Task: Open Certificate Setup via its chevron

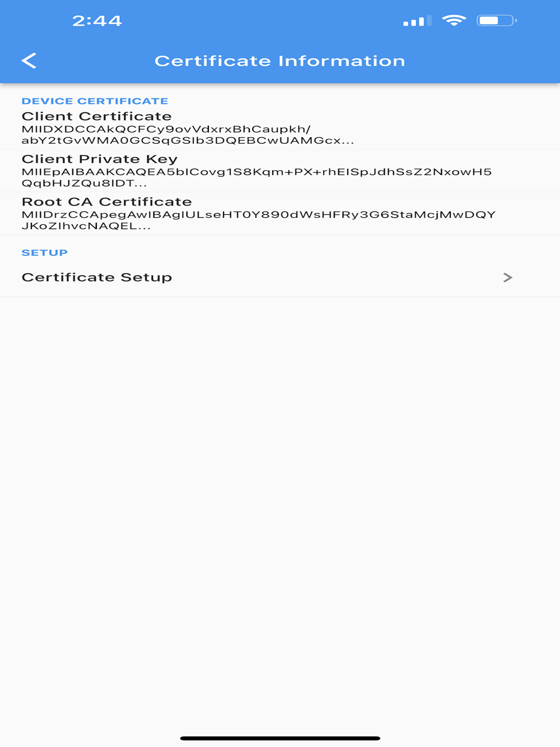Action: [508, 277]
